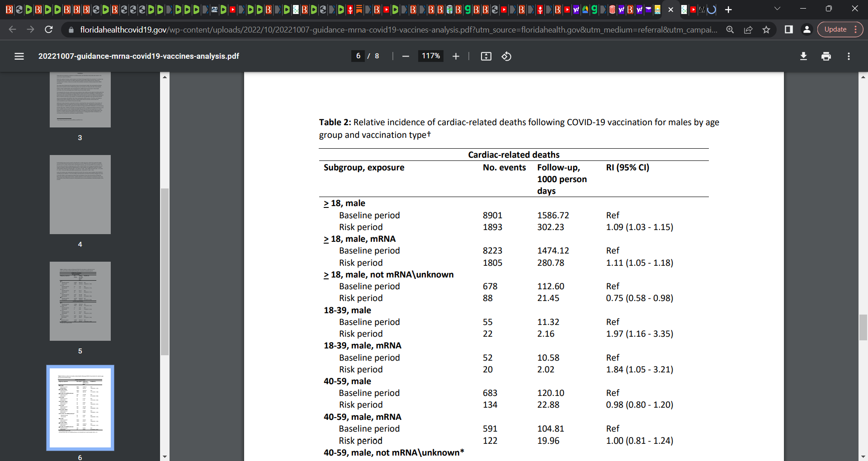Click the value '8901' in No. events
The image size is (868, 461).
point(492,216)
